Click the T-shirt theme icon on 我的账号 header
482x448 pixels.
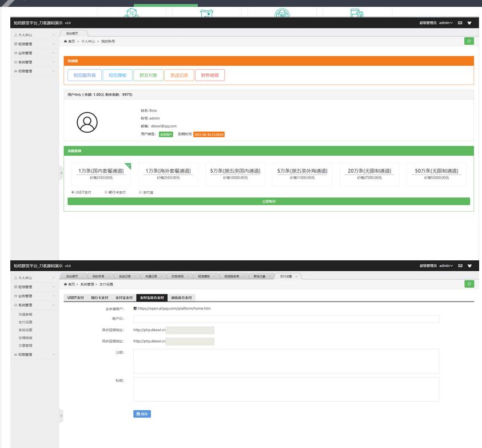[x=469, y=23]
